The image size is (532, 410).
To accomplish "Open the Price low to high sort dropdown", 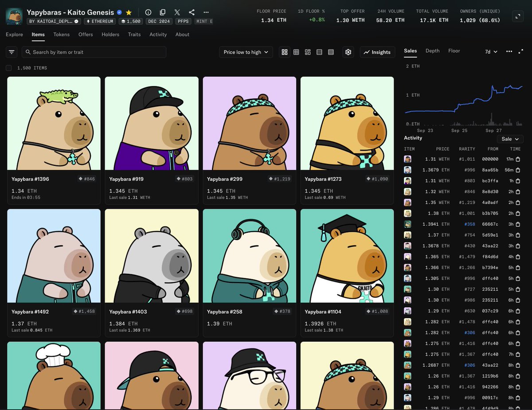I will [x=246, y=52].
